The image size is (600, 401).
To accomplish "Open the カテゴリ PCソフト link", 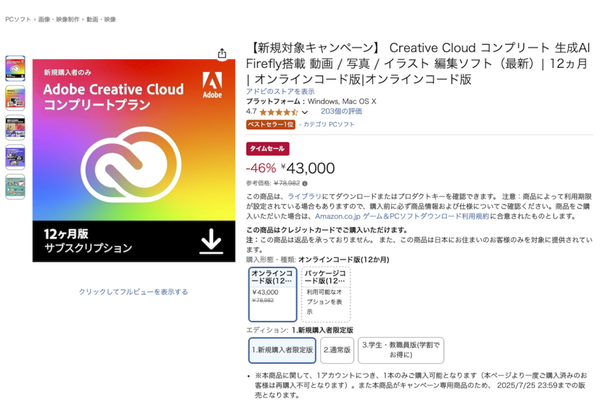I will click(x=329, y=124).
